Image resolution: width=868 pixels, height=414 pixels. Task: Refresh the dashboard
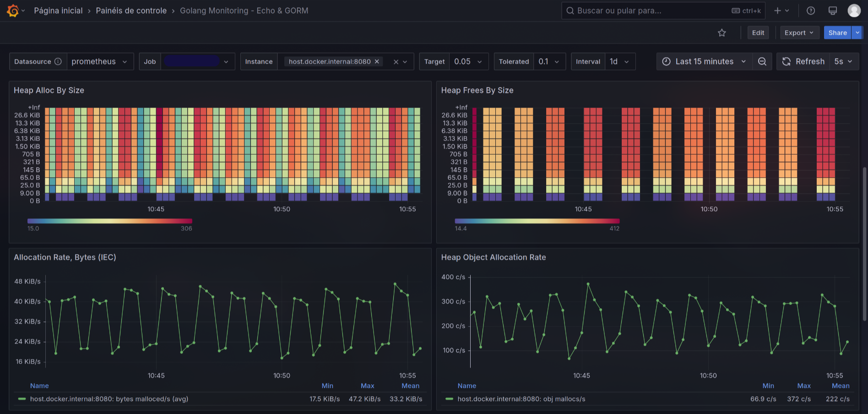point(803,61)
